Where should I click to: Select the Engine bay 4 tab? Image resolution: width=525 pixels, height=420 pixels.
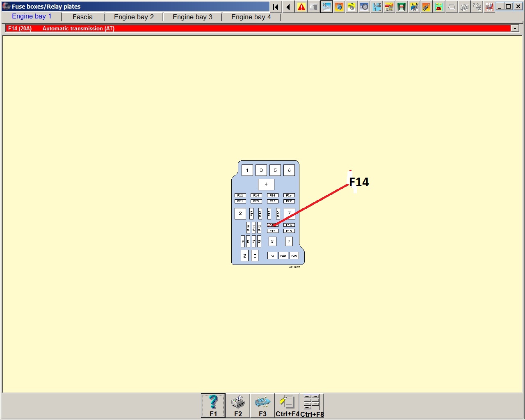tap(251, 17)
